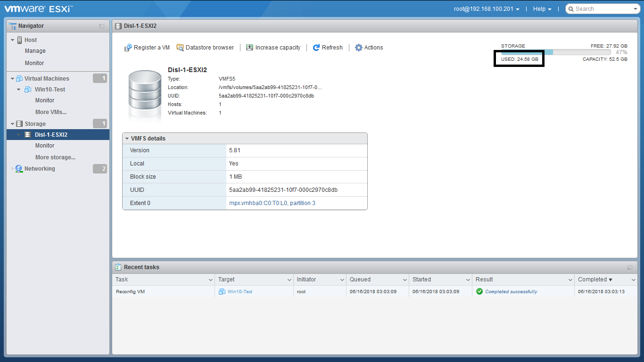Screen dimensions: 644x362
Task: Click the VMFS details UUID value
Action: click(x=283, y=190)
